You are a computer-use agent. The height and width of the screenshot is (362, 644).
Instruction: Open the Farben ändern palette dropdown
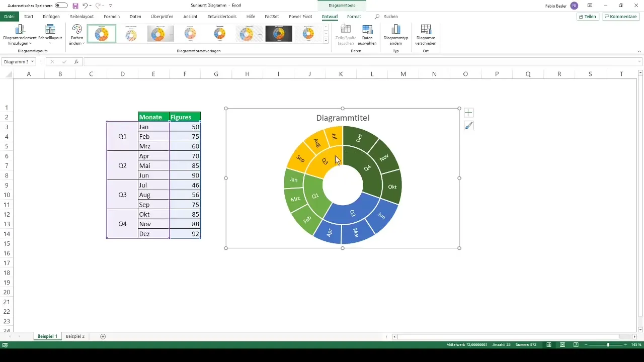pos(76,35)
